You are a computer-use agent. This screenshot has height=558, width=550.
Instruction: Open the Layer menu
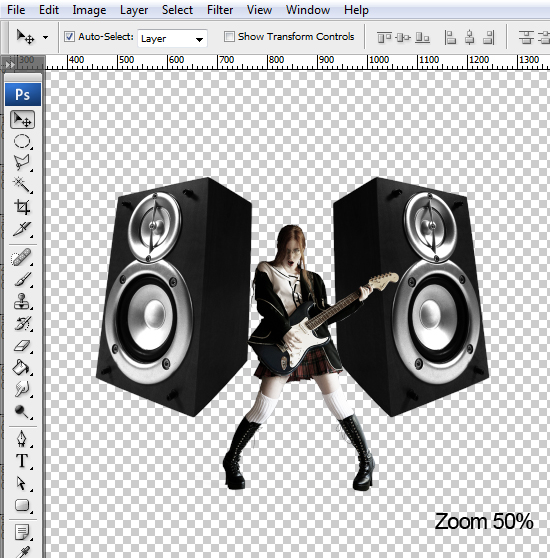[x=134, y=10]
